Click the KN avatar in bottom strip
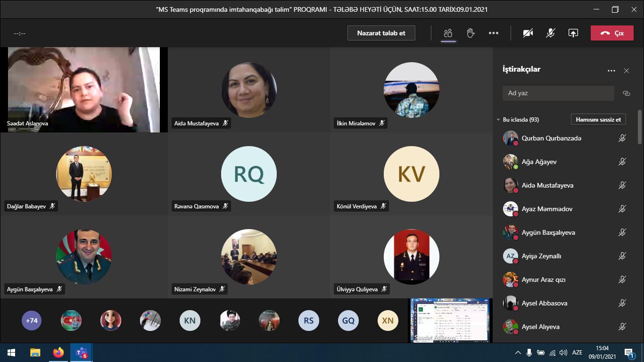 coord(190,321)
